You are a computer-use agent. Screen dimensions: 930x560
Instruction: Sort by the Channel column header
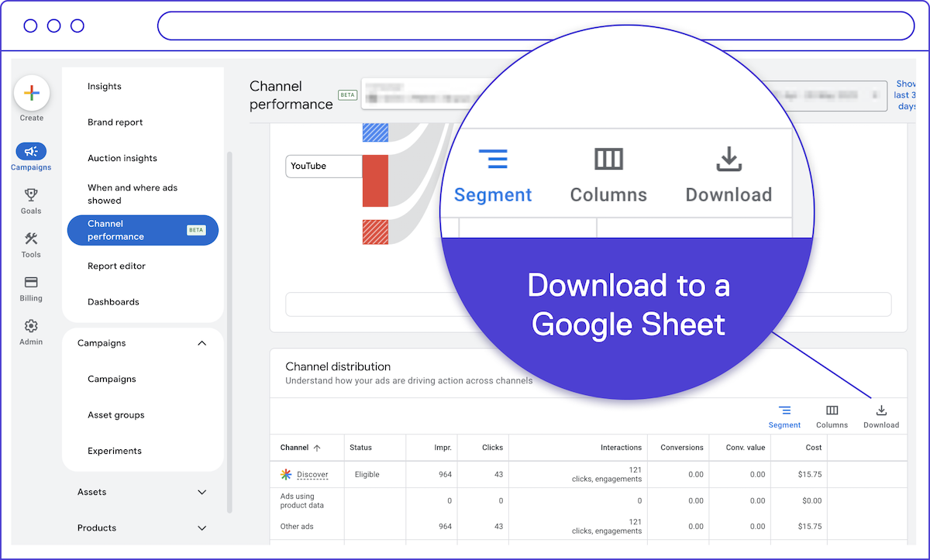294,448
